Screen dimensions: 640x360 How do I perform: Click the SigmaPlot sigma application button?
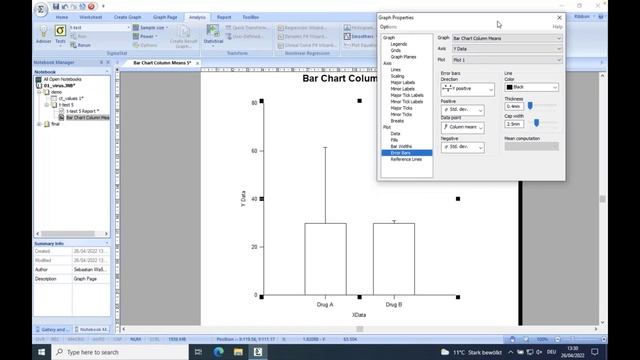click(x=40, y=9)
